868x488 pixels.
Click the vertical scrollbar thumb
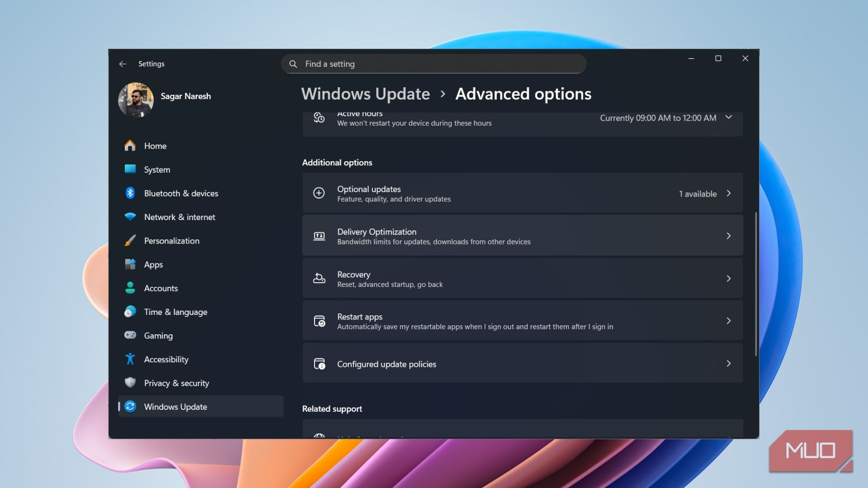pyautogui.click(x=755, y=284)
